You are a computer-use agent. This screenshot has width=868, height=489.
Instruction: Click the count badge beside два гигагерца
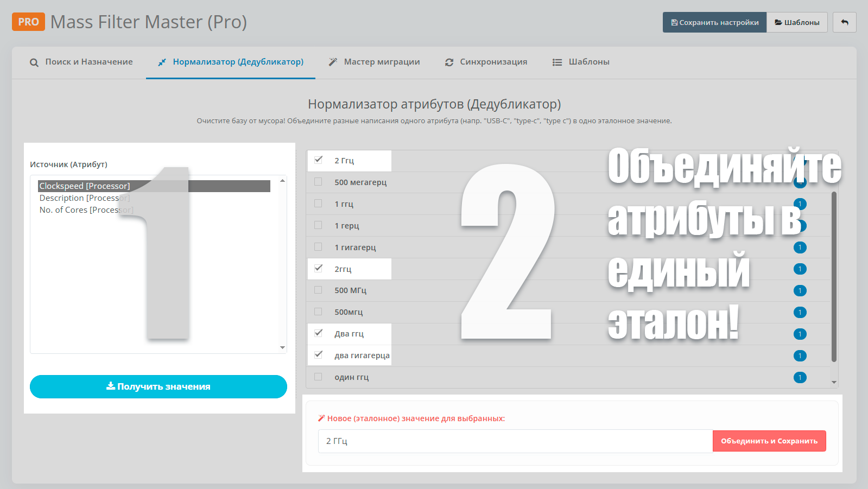(x=800, y=356)
